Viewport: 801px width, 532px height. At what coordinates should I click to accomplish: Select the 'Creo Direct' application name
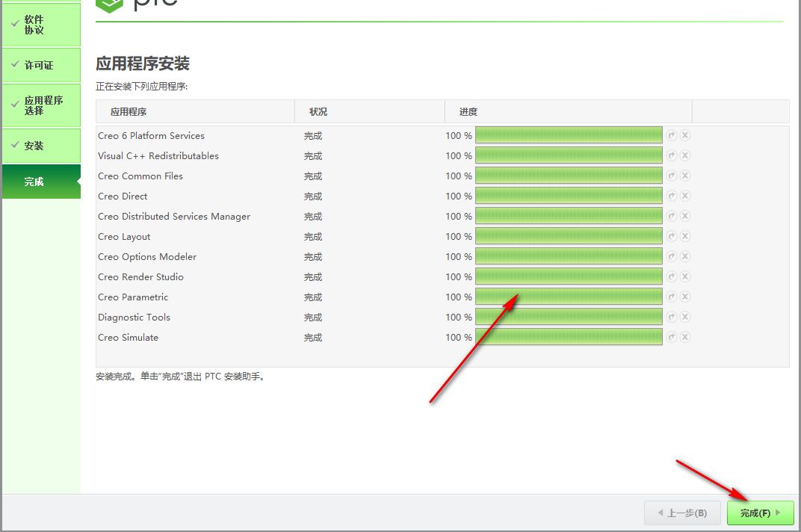pos(123,197)
